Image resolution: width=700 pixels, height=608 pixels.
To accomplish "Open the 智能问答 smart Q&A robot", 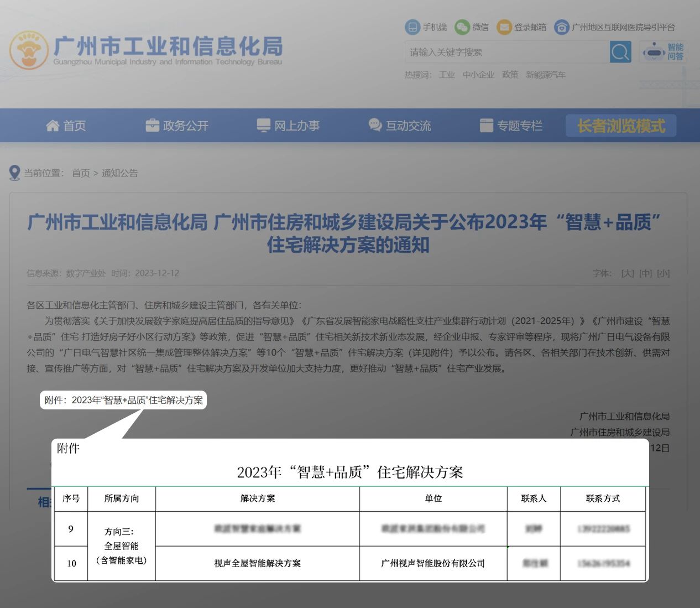I will click(x=661, y=52).
